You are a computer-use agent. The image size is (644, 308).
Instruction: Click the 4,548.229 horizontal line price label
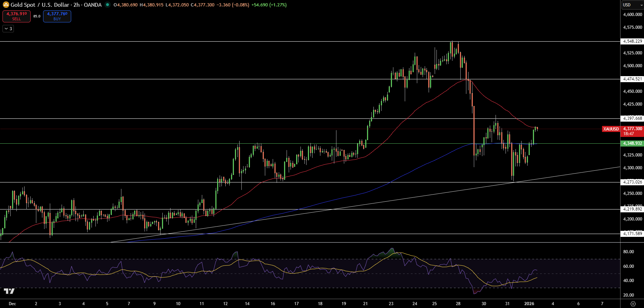pos(632,41)
